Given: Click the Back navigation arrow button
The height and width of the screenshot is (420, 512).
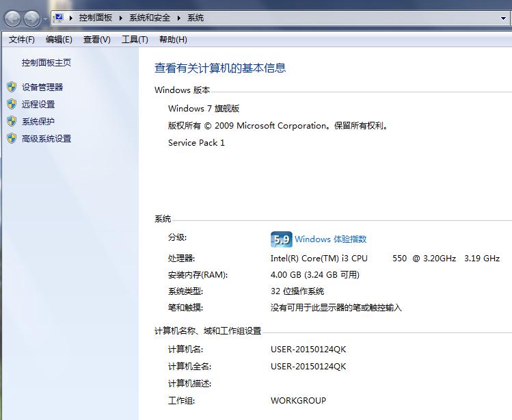Looking at the screenshot, I should (x=13, y=18).
